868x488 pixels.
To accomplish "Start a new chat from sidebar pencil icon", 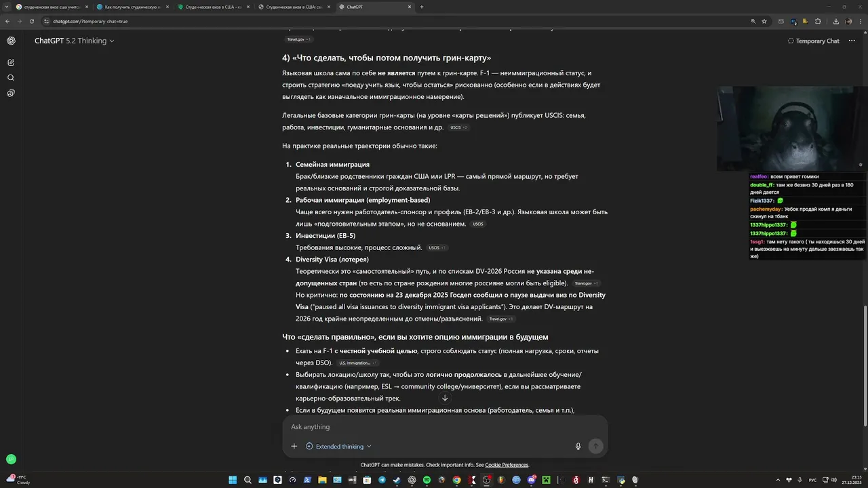I will click(11, 62).
